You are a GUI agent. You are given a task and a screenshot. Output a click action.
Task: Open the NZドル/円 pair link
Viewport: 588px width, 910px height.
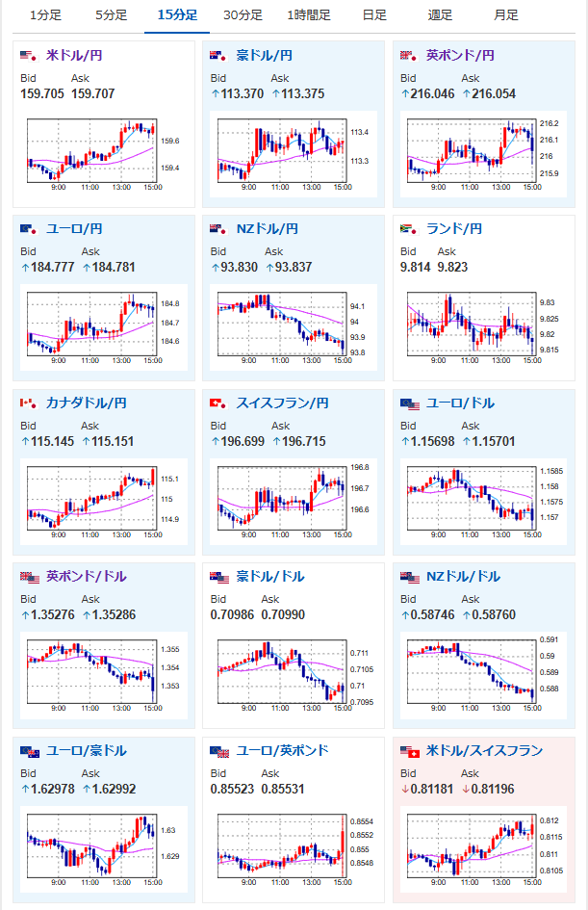[268, 228]
